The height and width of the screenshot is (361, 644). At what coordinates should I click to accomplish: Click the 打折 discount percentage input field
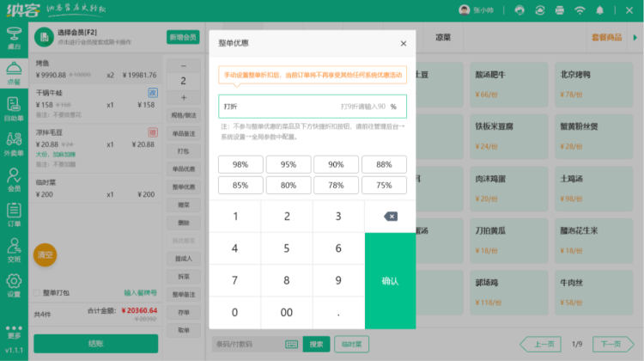pyautogui.click(x=301, y=107)
